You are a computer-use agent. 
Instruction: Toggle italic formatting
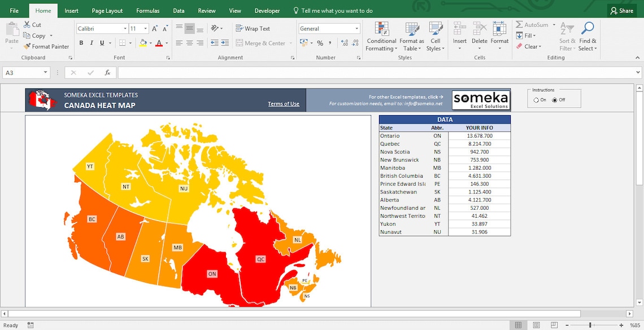(92, 42)
